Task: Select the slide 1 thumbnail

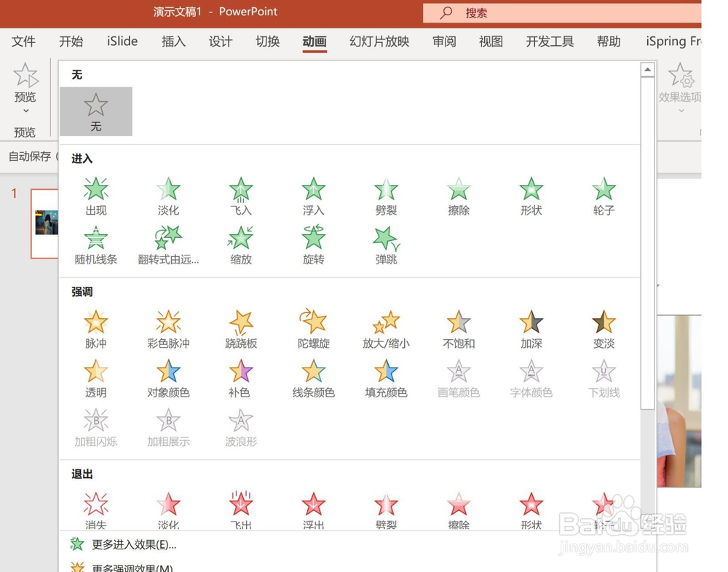Action: tap(45, 222)
